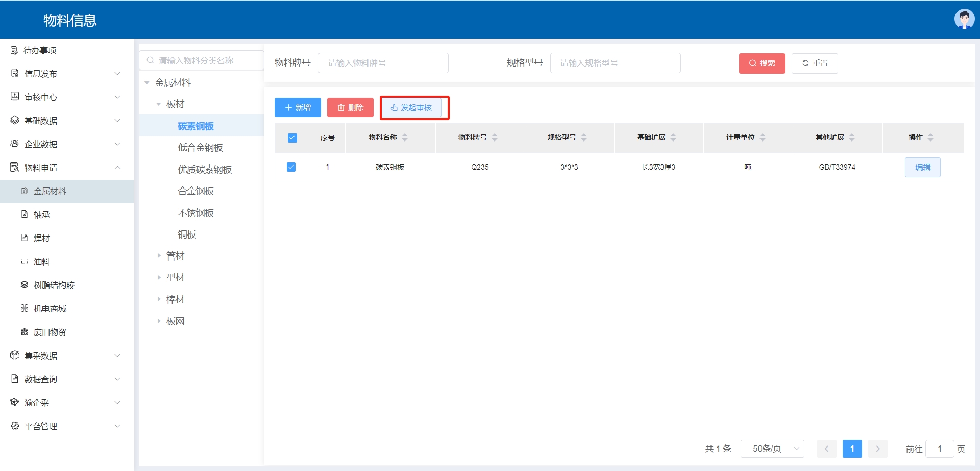This screenshot has height=471, width=980.
Task: Click the 发起审核 button
Action: pyautogui.click(x=411, y=108)
